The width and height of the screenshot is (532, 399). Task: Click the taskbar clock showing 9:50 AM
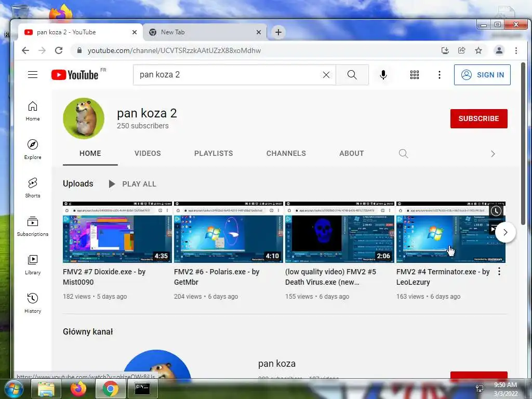(x=505, y=389)
